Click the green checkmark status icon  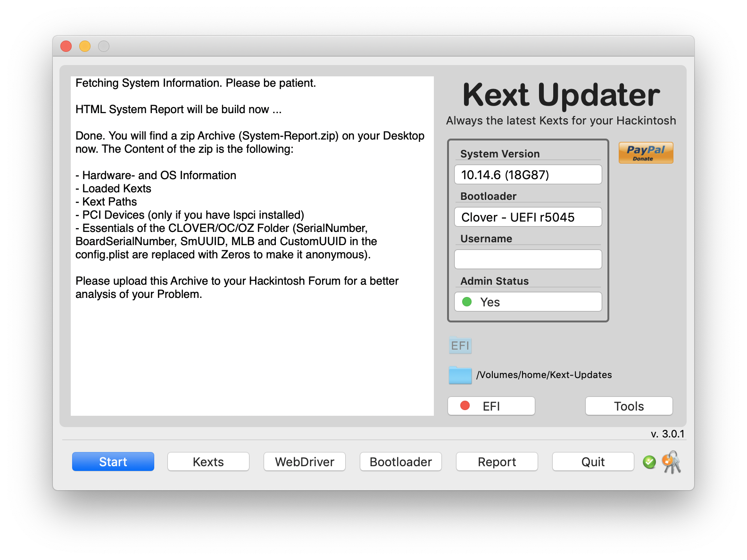(x=649, y=462)
